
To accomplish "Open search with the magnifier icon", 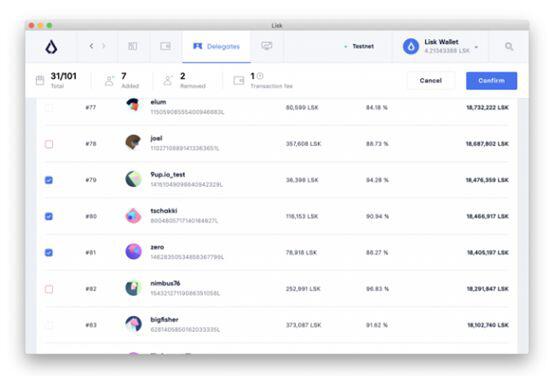I will coord(509,46).
